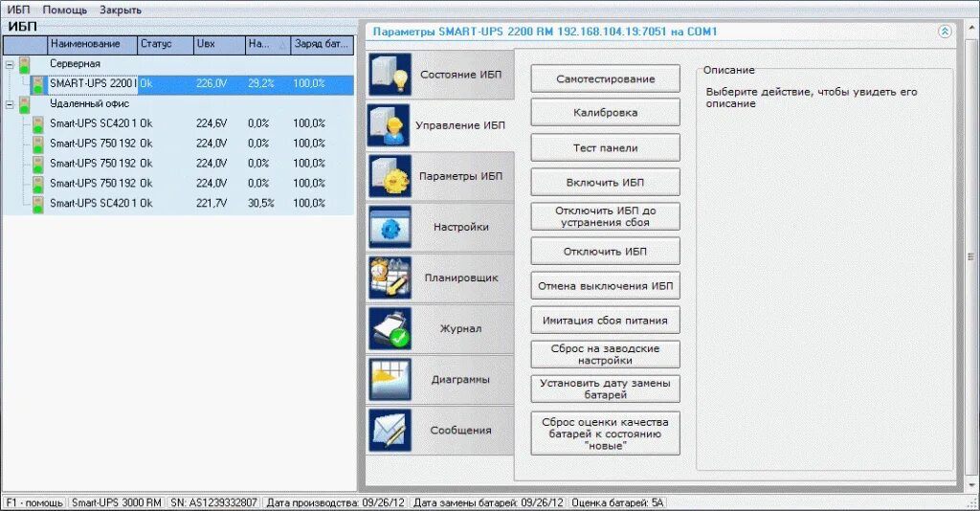Select the Серверная group row
This screenshot has height=511, width=980.
point(178,64)
